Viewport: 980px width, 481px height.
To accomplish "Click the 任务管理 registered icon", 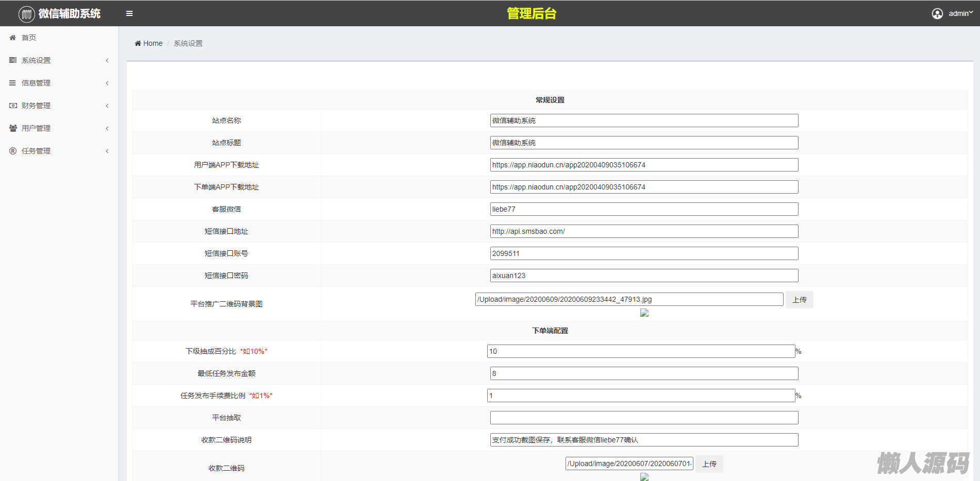I will [13, 151].
